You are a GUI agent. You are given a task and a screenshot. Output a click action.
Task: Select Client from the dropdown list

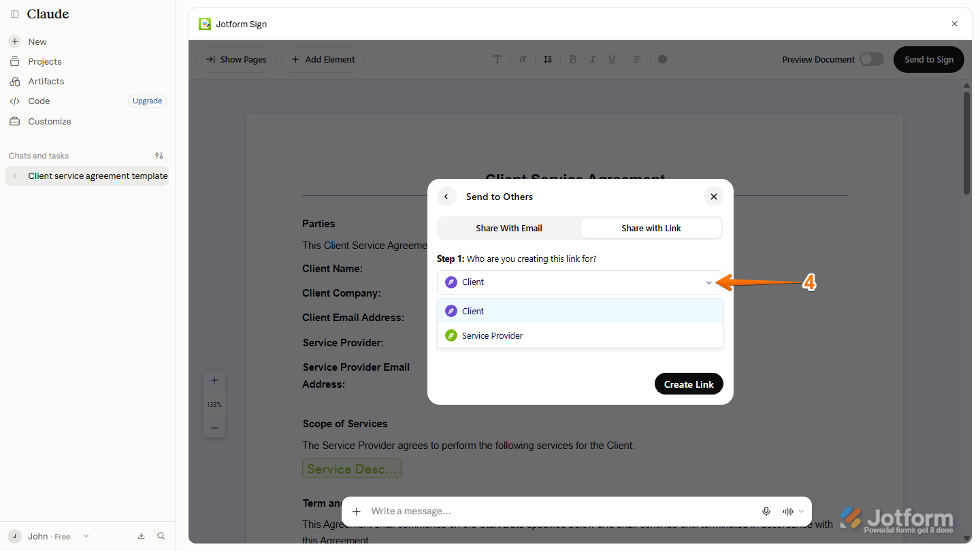[x=580, y=311]
